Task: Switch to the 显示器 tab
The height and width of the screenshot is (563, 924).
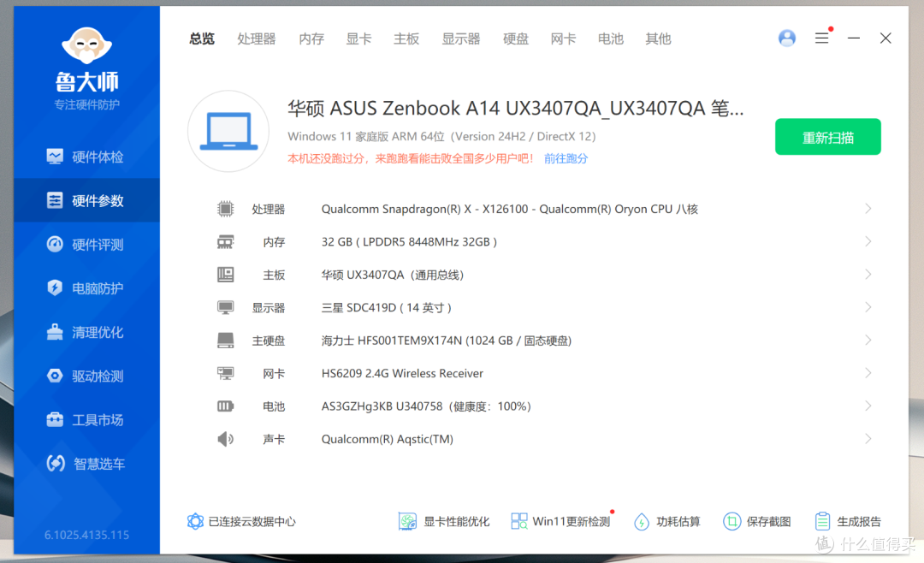Action: coord(461,39)
